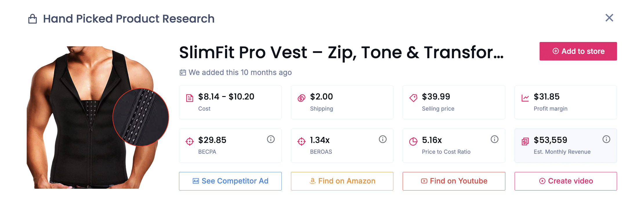644x198 pixels.
Task: Open the Est. Monthly Revenue info tooltip
Action: (x=606, y=139)
